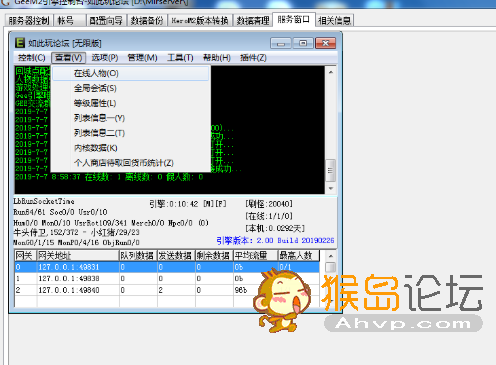
Task: Open the 控制(C) menu
Action: point(32,58)
